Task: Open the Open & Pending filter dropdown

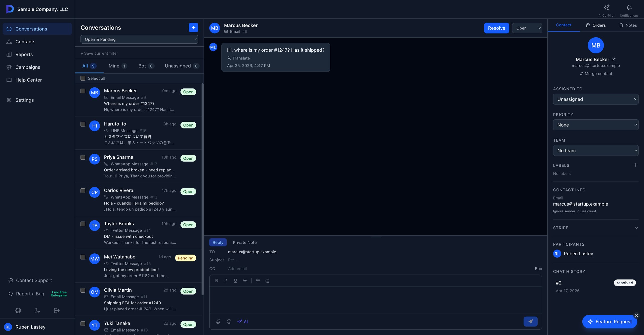Action: 139,39
